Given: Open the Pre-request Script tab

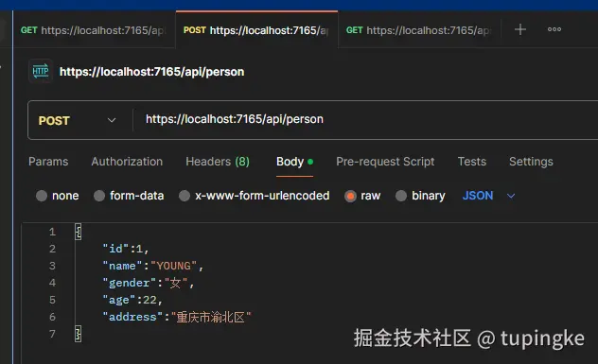Looking at the screenshot, I should pyautogui.click(x=385, y=162).
